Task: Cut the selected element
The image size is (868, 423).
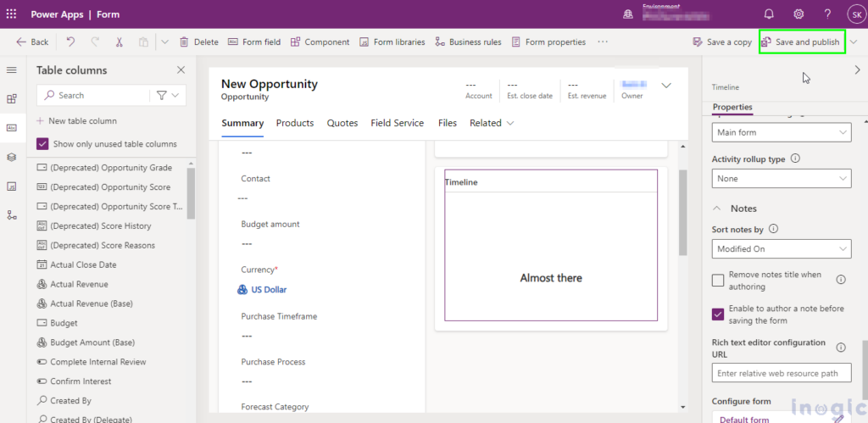Action: pyautogui.click(x=119, y=42)
